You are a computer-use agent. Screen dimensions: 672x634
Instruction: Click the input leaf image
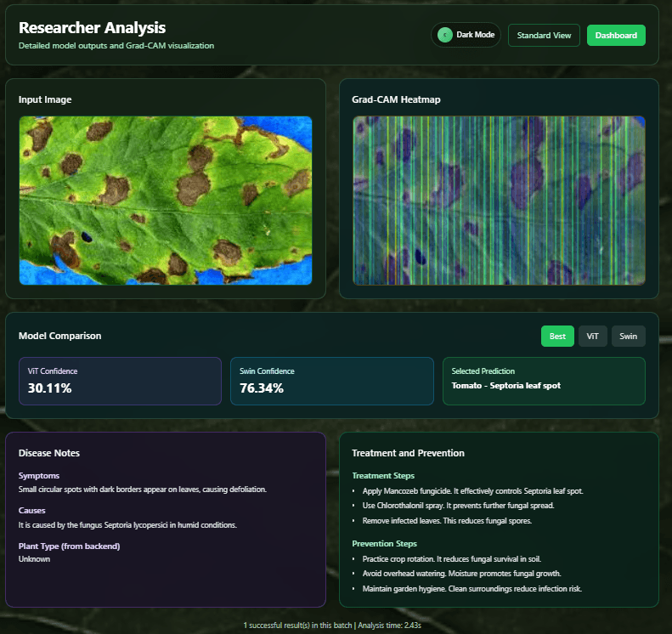tap(166, 201)
